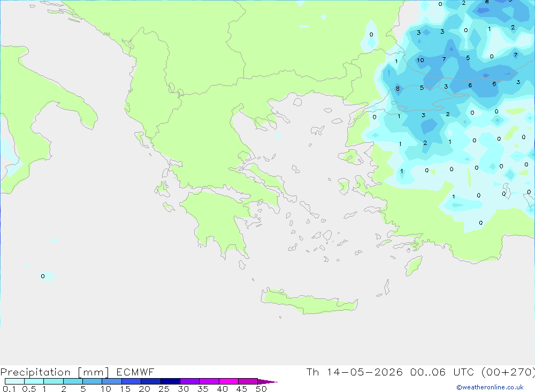Image resolution: width=535 pixels, height=392 pixels.
Task: Click the "15" legend scale label
Action: pos(125,389)
